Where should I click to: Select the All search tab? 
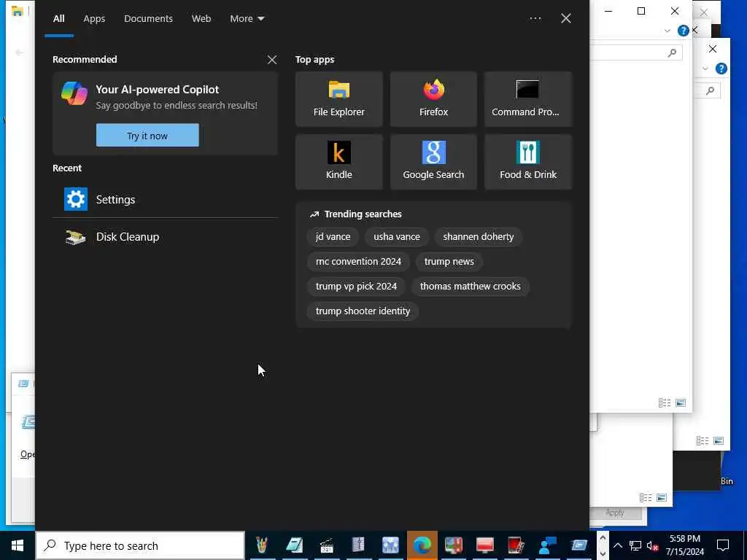point(58,18)
